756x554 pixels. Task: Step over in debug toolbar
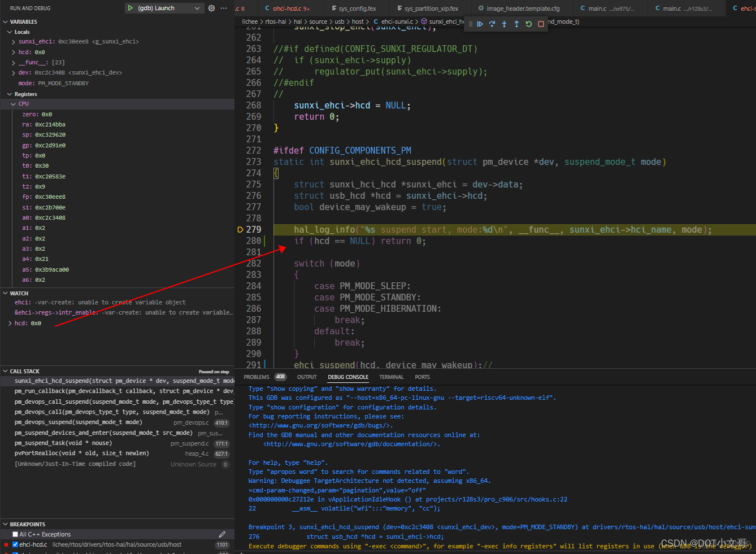(492, 24)
